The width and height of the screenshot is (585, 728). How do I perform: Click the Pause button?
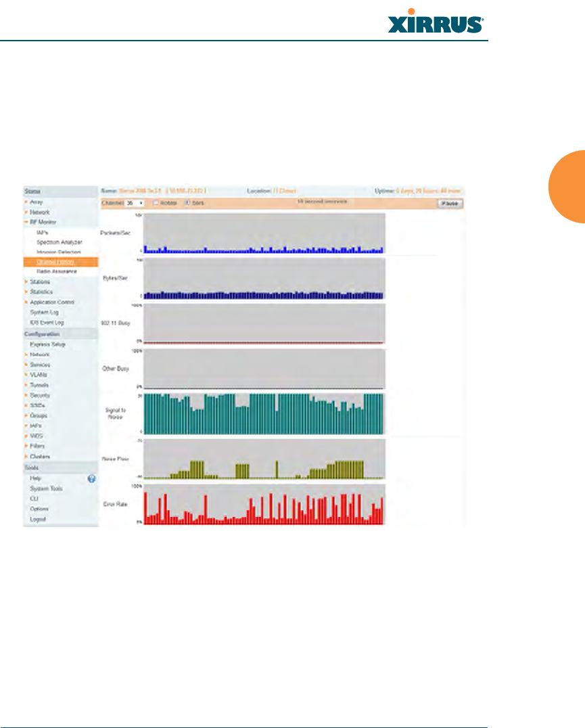(x=450, y=204)
